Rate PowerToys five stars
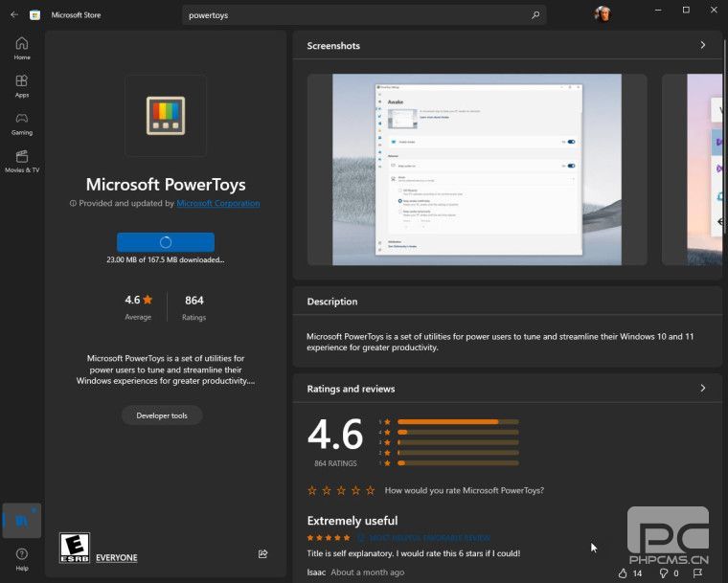Viewport: 728px width, 583px height. click(371, 490)
